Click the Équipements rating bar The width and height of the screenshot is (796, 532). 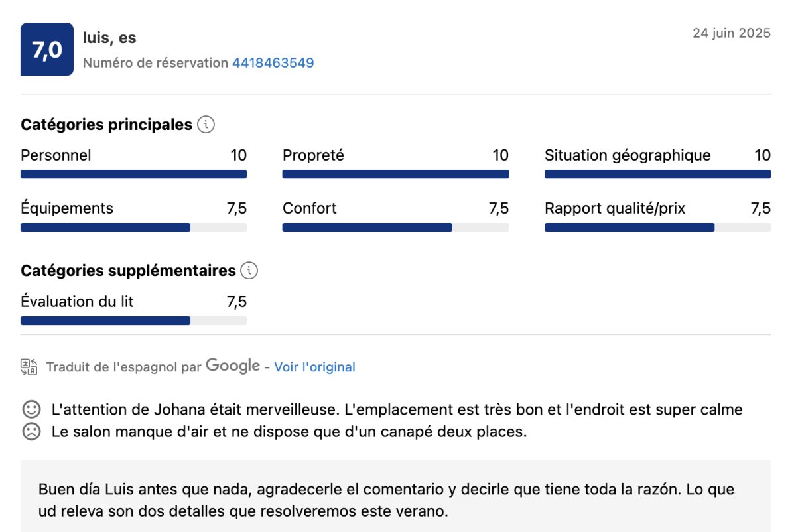click(x=133, y=228)
